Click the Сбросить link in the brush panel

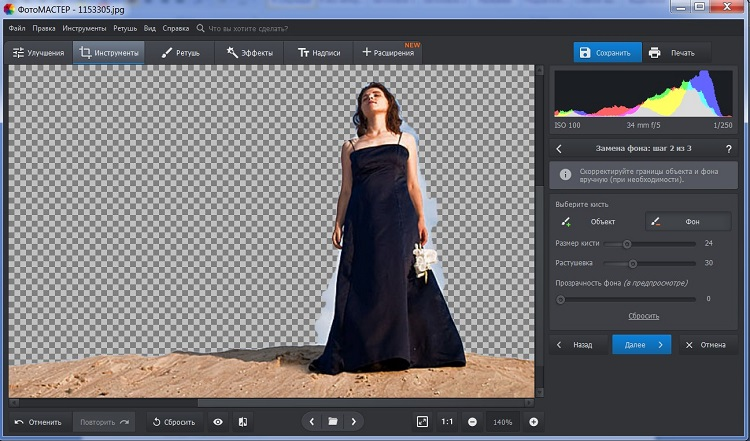pyautogui.click(x=643, y=316)
